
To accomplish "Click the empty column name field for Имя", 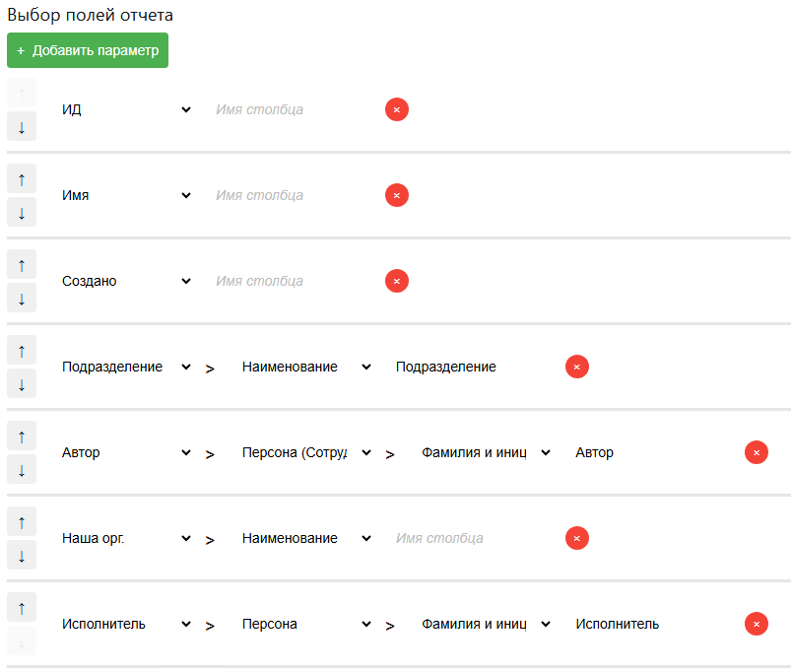I will [293, 195].
